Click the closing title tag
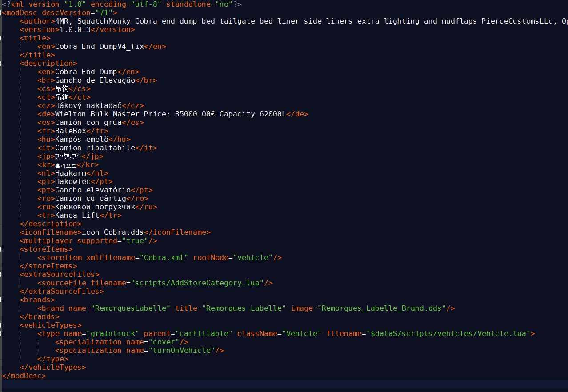Image resolution: width=568 pixels, height=392 pixels. click(x=37, y=55)
